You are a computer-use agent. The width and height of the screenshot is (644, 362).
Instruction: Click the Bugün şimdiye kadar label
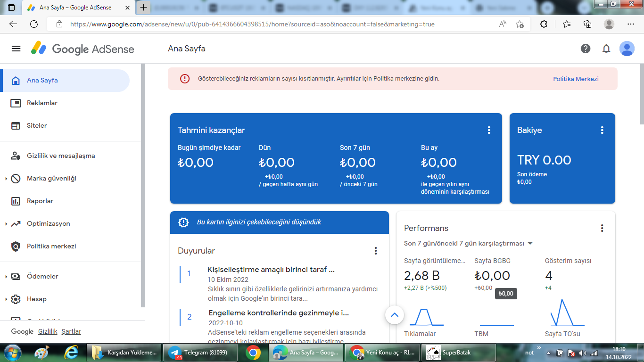(209, 148)
